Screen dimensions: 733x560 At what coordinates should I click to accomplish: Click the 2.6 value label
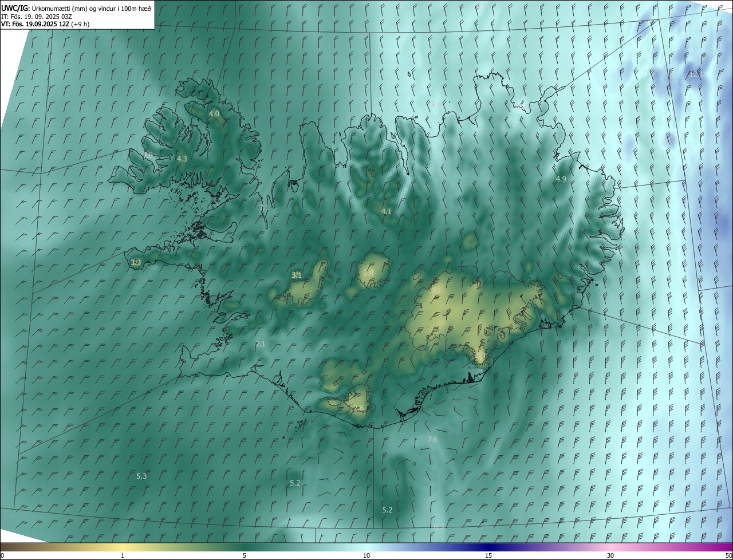click(x=359, y=408)
